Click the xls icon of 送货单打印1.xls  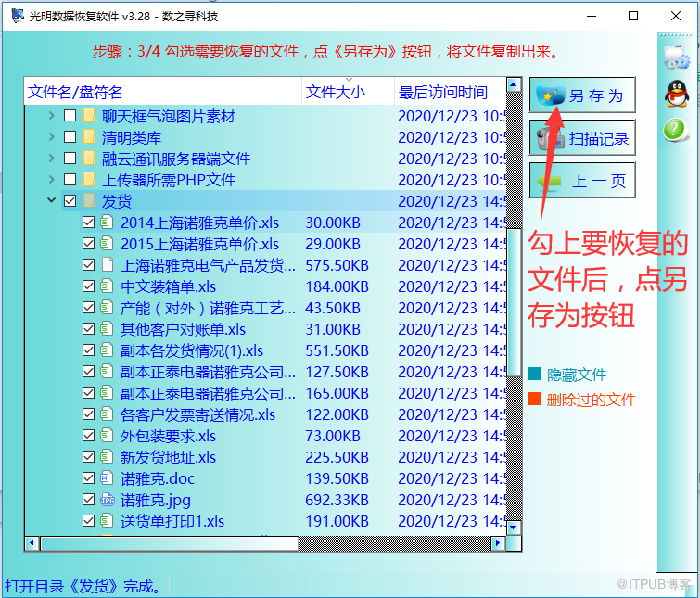pyautogui.click(x=107, y=520)
